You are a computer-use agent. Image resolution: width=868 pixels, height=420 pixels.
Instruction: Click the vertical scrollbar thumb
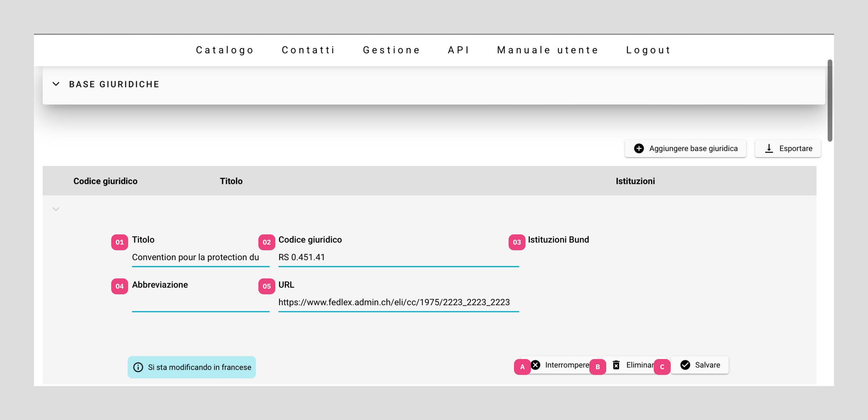830,100
